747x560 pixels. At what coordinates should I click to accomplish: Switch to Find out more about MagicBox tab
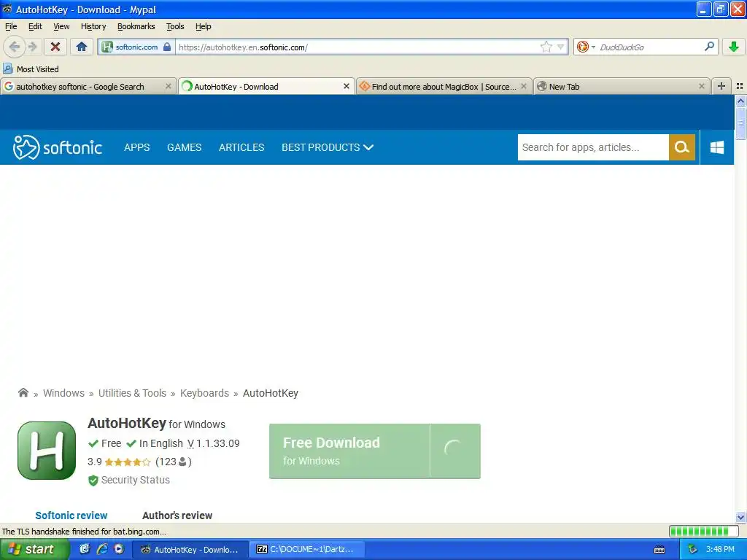pyautogui.click(x=444, y=87)
